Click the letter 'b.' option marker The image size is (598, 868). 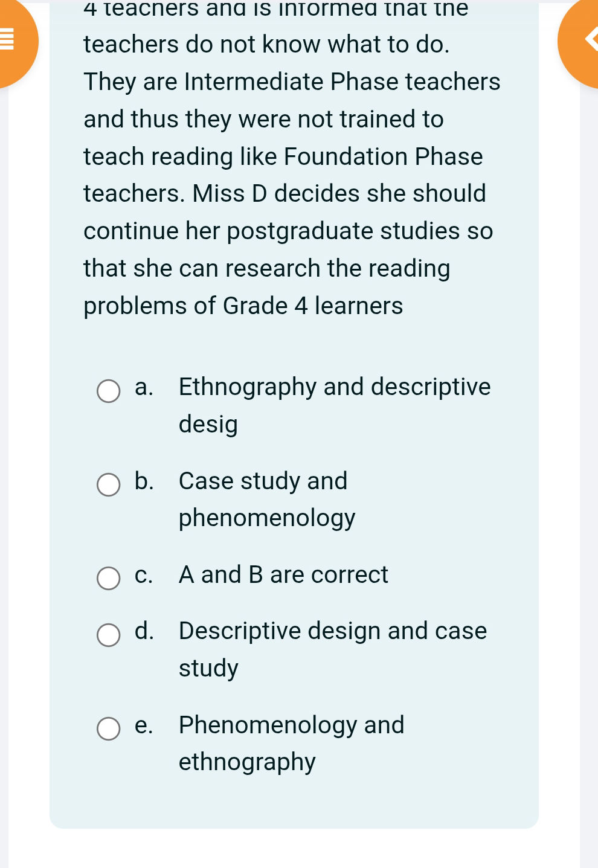coord(144,481)
